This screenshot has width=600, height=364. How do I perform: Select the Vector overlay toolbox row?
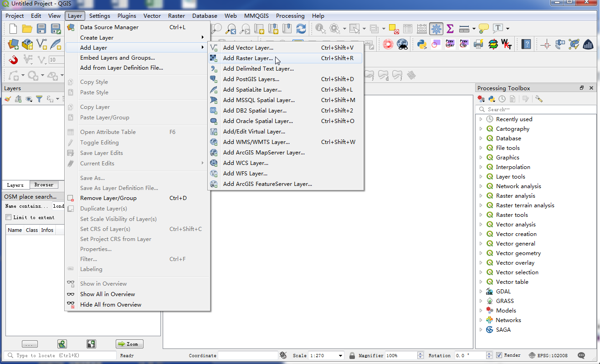click(536, 262)
